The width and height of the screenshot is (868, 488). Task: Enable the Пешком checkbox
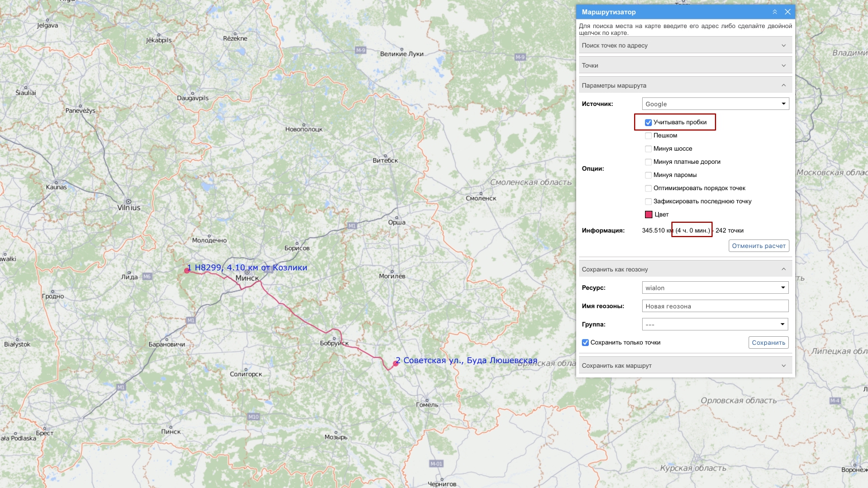[648, 136]
